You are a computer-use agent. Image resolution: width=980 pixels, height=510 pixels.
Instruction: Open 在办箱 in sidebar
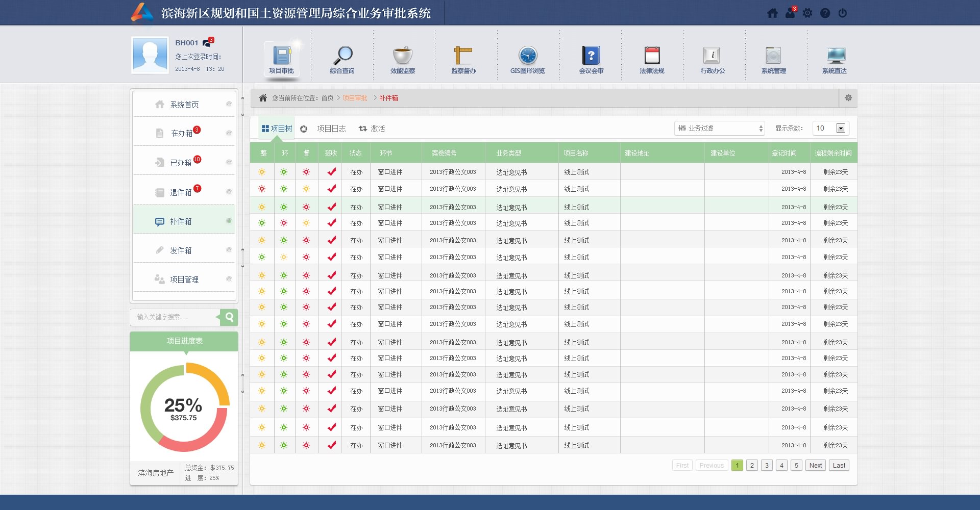point(184,133)
